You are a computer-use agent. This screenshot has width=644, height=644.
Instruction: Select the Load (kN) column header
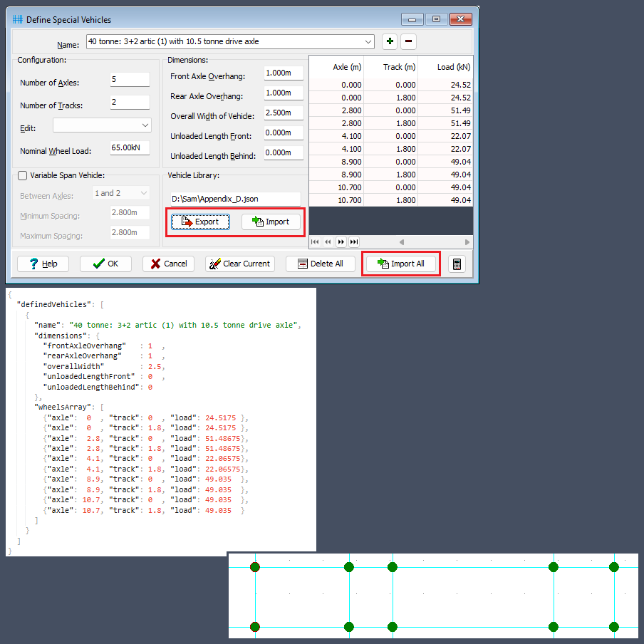[x=446, y=67]
